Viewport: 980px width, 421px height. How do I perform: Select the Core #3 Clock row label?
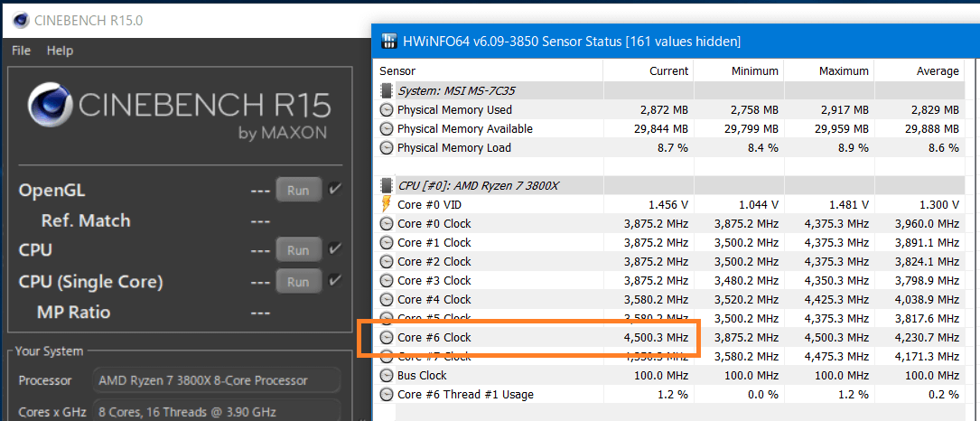434,281
